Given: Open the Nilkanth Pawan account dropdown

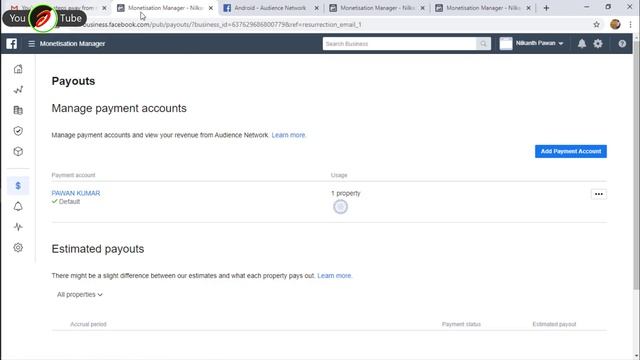Looking at the screenshot, I should point(531,44).
